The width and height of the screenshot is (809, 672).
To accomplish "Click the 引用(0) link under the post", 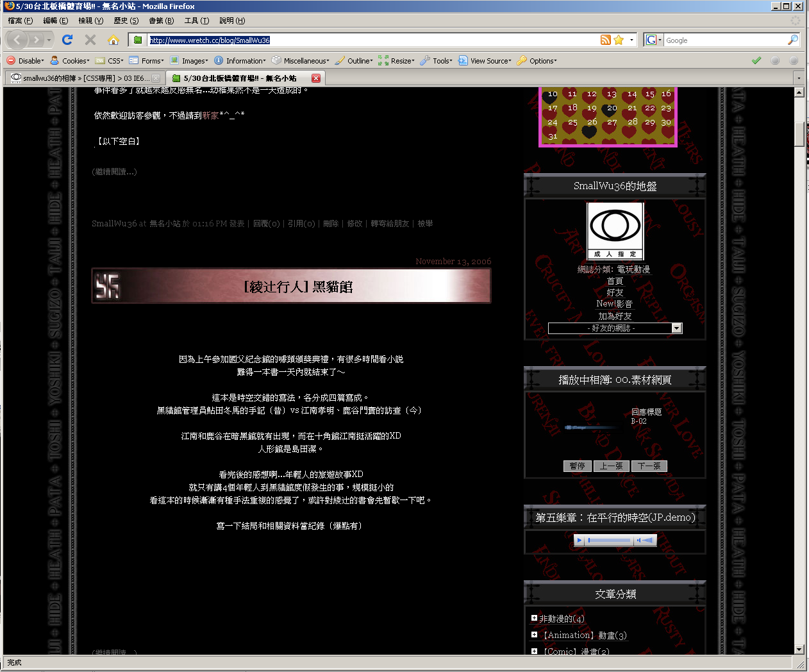I will coord(301,224).
